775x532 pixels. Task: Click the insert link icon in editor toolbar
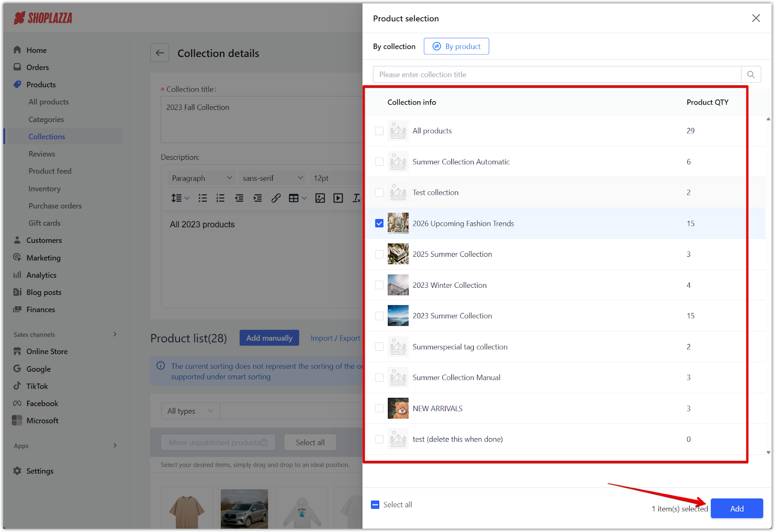[276, 198]
